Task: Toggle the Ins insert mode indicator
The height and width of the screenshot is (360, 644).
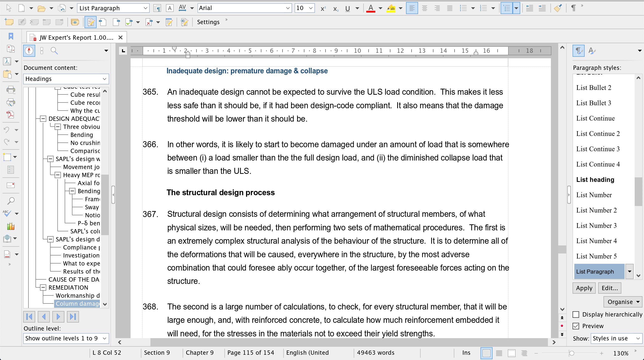Action: (x=466, y=353)
